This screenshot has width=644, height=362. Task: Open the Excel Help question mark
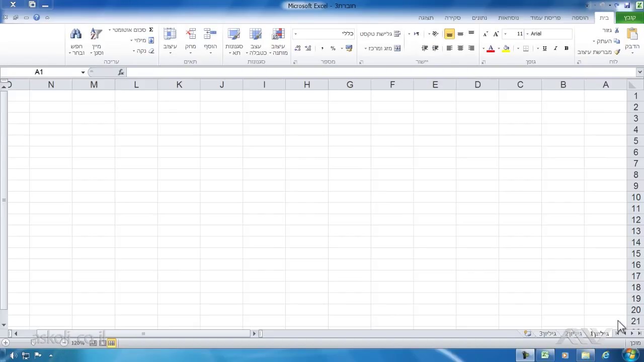point(36,18)
